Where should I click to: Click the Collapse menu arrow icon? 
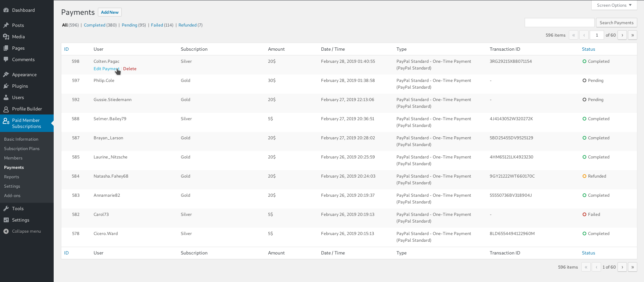pos(6,231)
